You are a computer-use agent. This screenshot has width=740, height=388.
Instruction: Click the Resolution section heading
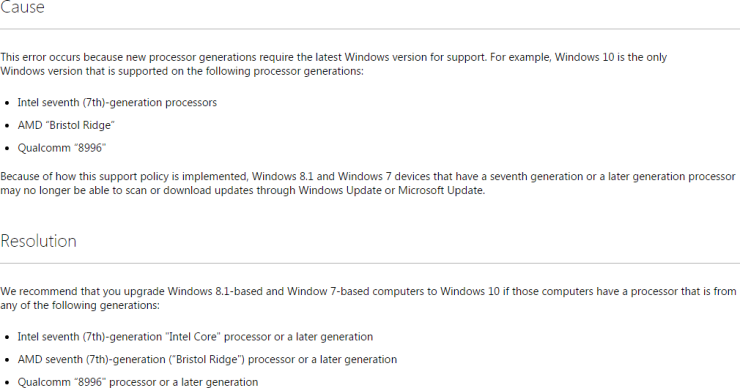(38, 241)
